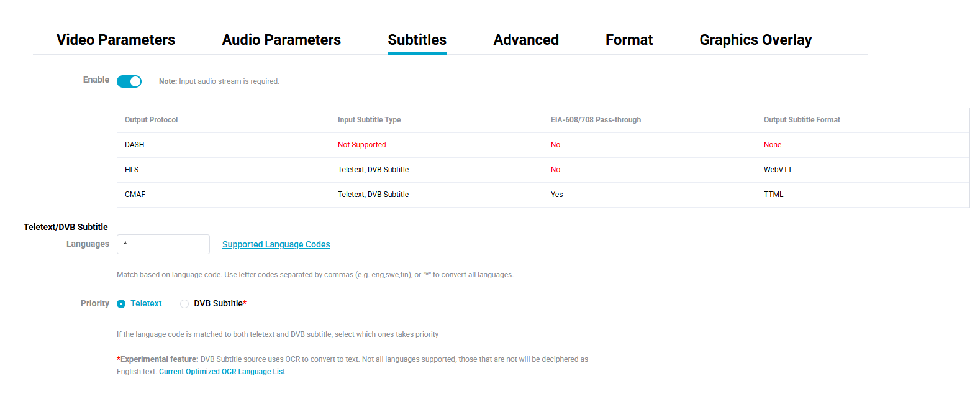Image resolution: width=980 pixels, height=414 pixels.
Task: Click the Priority label
Action: pyautogui.click(x=95, y=303)
